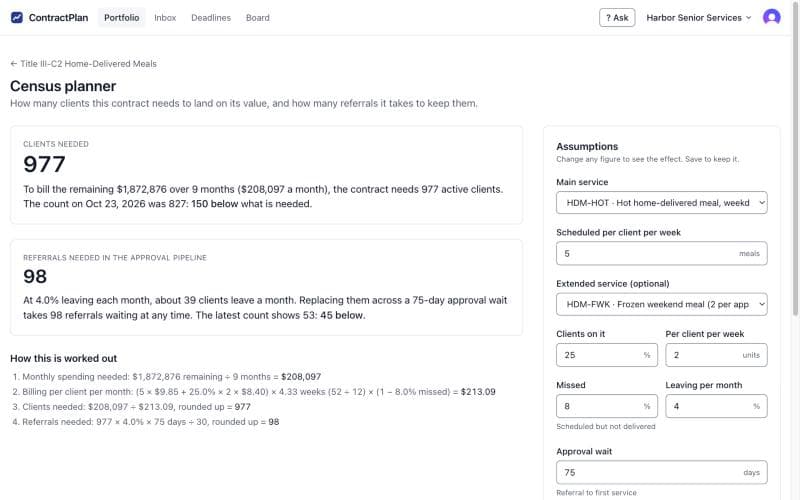Click the ? Ask button
800x500 pixels.
tap(617, 17)
